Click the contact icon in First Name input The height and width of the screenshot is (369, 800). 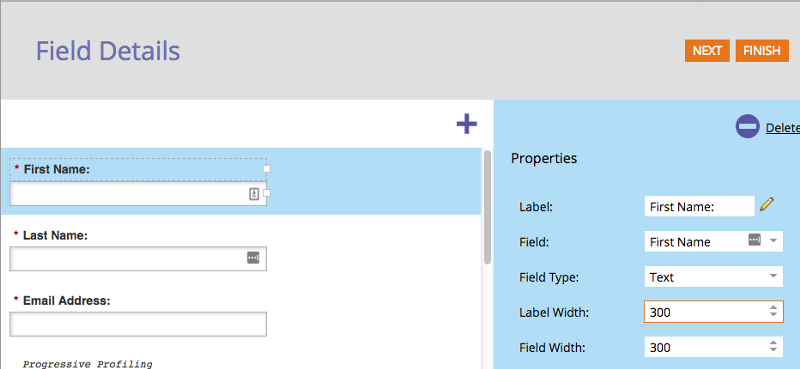(x=254, y=193)
